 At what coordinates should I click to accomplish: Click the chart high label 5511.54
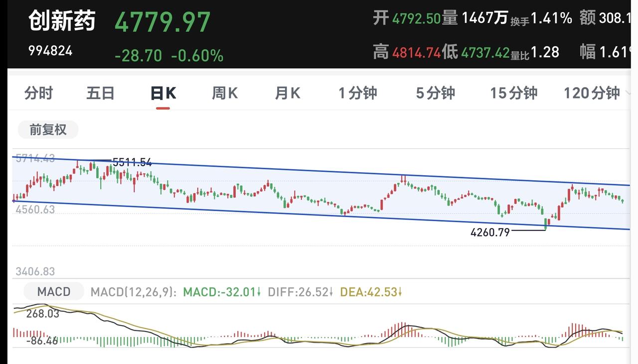coord(132,162)
